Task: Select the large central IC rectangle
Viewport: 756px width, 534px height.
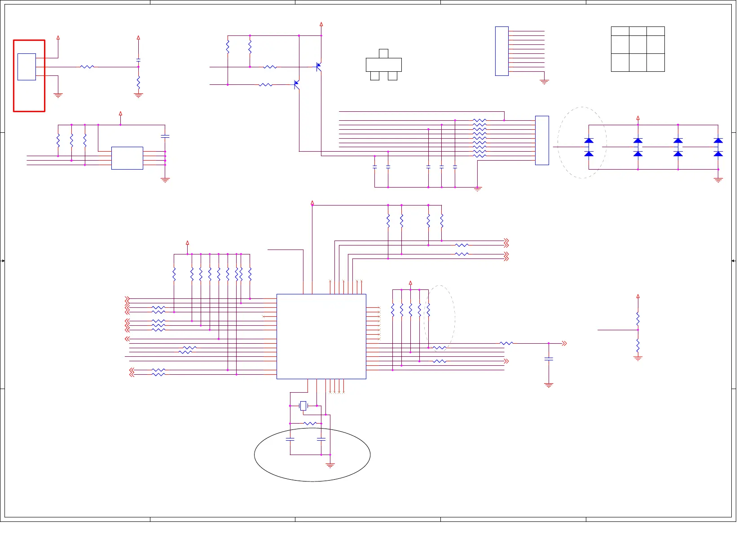Action: tap(321, 337)
